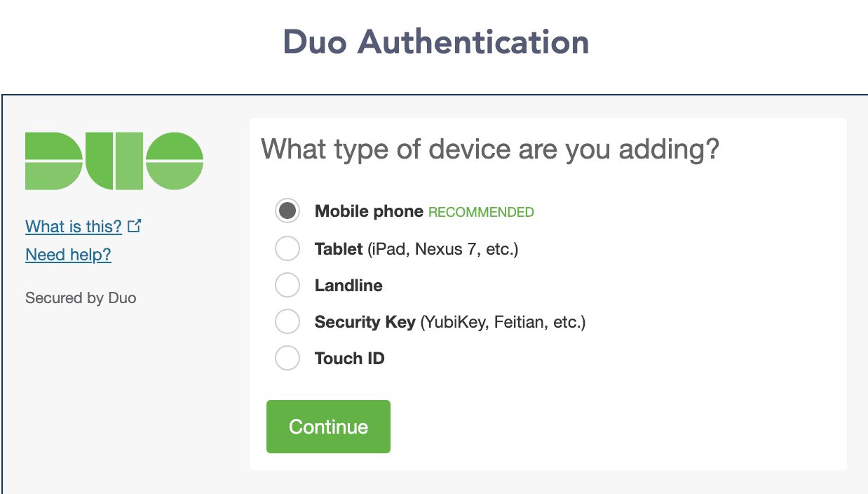Click the green RECOMMENDED tag
The width and height of the screenshot is (868, 494).
coord(481,211)
